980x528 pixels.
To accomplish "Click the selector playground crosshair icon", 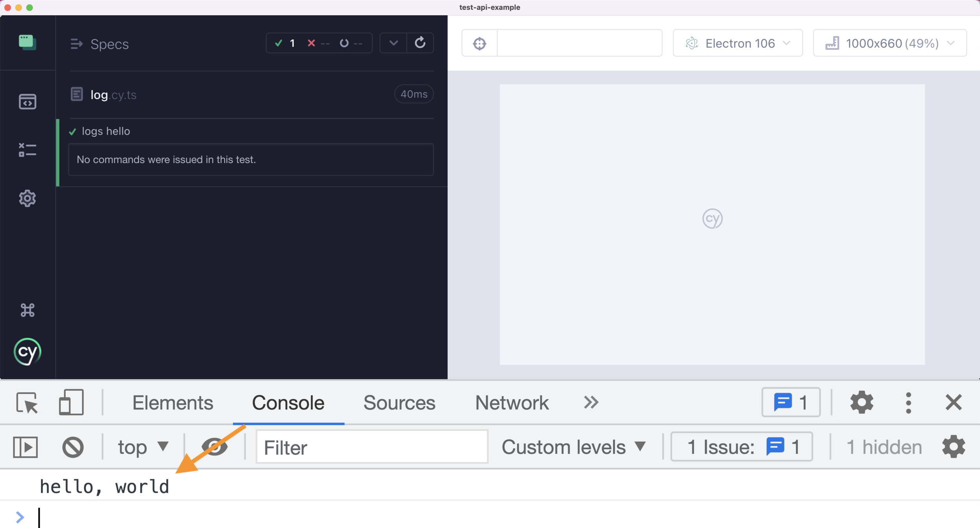I will coord(479,43).
